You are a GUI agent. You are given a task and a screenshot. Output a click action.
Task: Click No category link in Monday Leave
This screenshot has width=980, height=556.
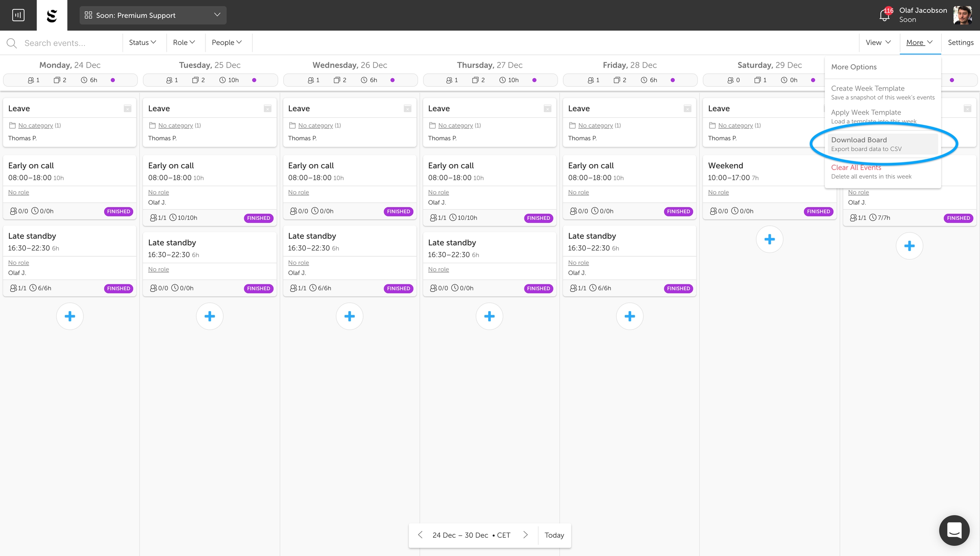[36, 125]
